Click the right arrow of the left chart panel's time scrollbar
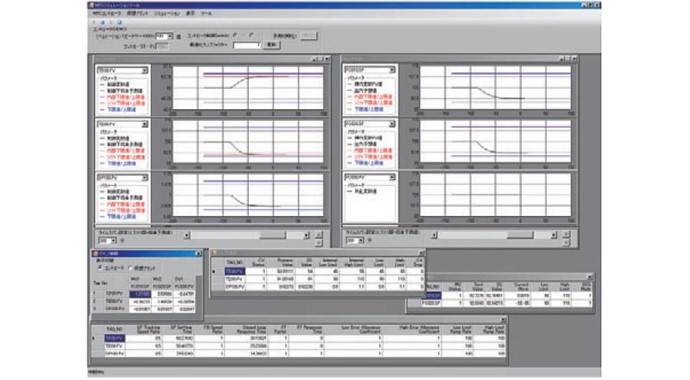The width and height of the screenshot is (690, 380). click(x=306, y=235)
